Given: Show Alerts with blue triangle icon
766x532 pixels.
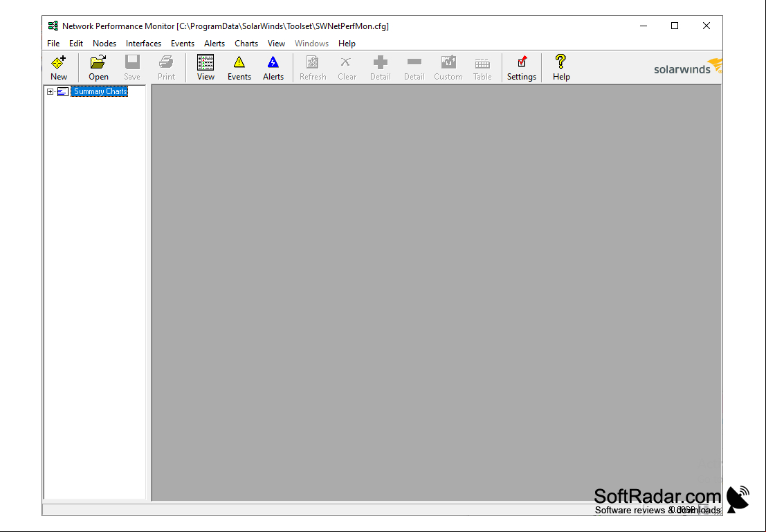Looking at the screenshot, I should [x=273, y=62].
